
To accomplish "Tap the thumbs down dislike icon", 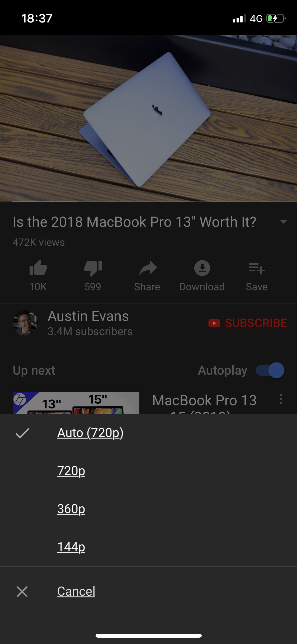I will (93, 268).
